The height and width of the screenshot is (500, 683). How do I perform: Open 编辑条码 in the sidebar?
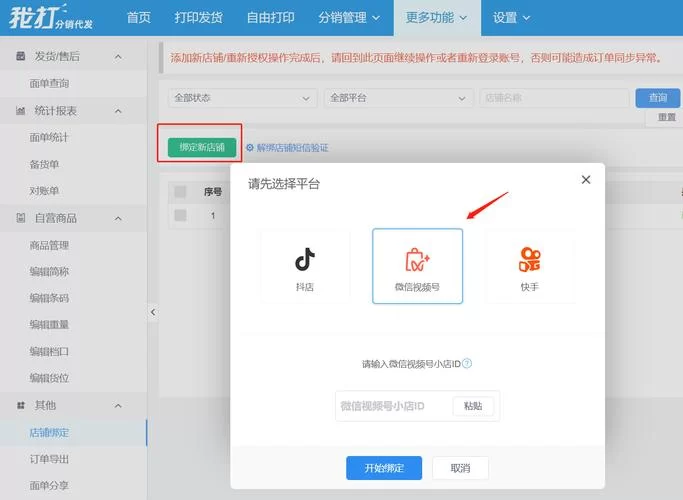(49, 298)
